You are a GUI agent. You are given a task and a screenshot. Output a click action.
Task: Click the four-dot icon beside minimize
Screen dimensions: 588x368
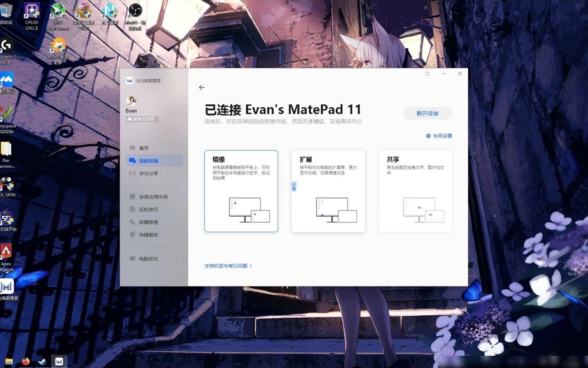(427, 74)
